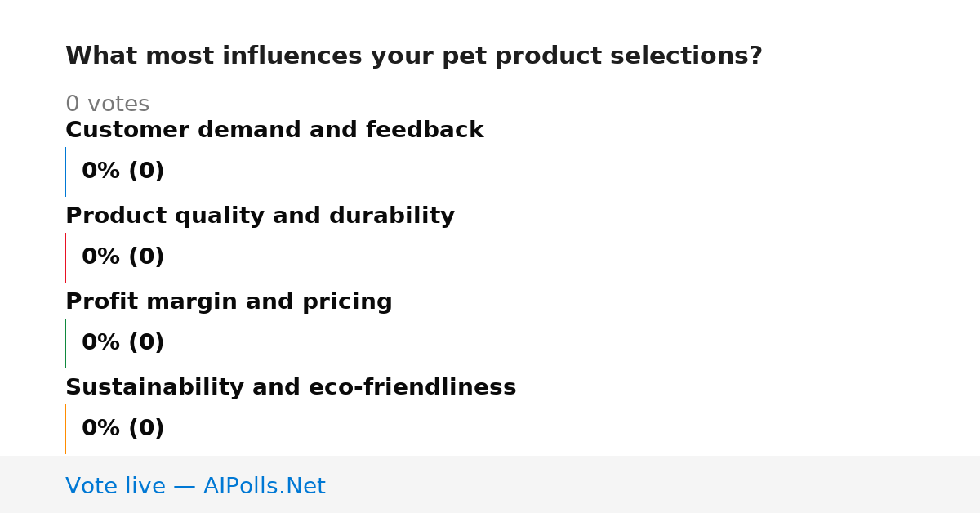This screenshot has width=980, height=513.
Task: Click the red bar under Product quality
Action: [x=65, y=257]
